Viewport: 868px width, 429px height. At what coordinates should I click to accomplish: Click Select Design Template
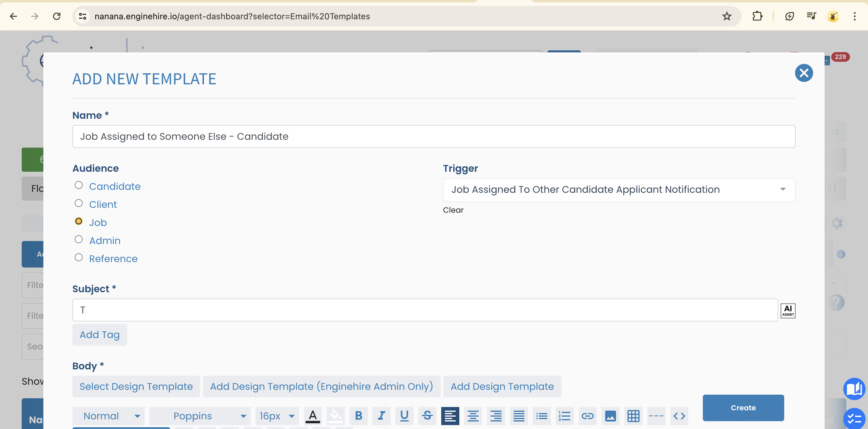pyautogui.click(x=136, y=387)
